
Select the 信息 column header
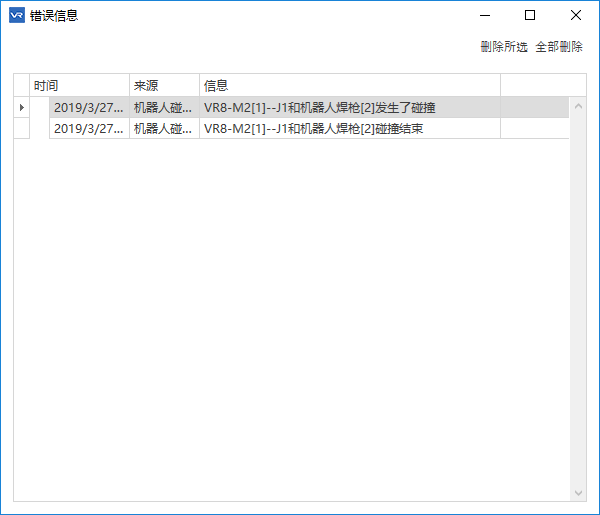(349, 85)
